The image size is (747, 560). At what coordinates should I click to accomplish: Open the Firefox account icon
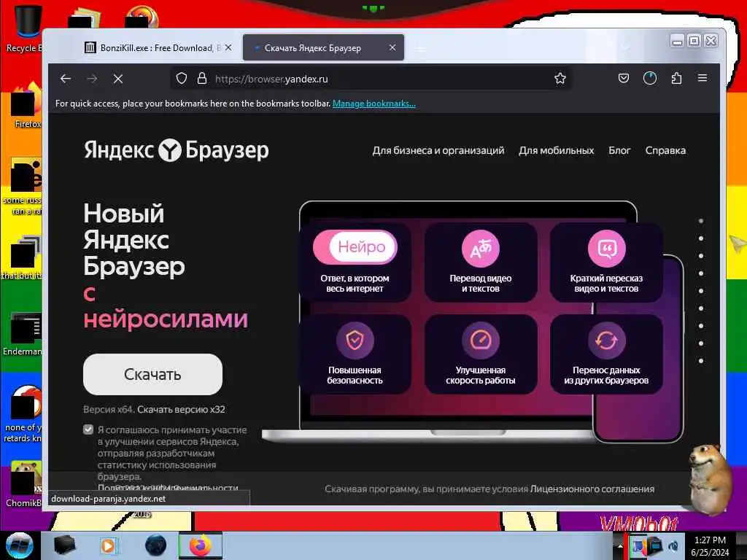[650, 78]
